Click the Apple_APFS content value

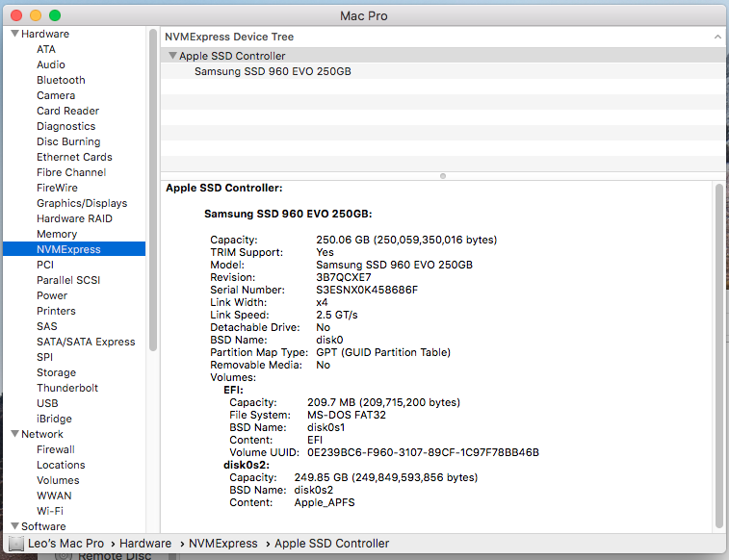(x=324, y=502)
